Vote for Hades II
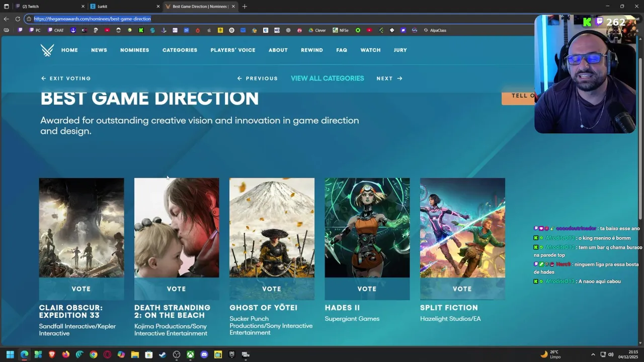 tap(367, 289)
